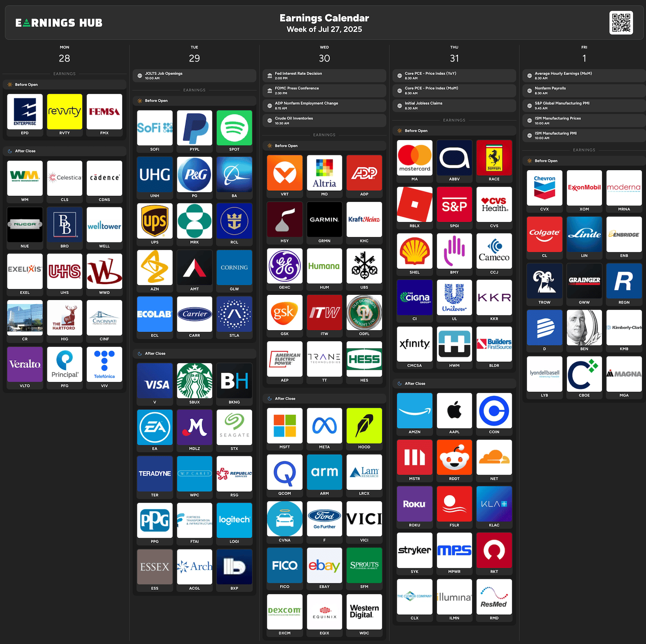The image size is (646, 644).
Task: Click the 'Week of Jul 27, 2025' subtitle
Action: point(324,29)
